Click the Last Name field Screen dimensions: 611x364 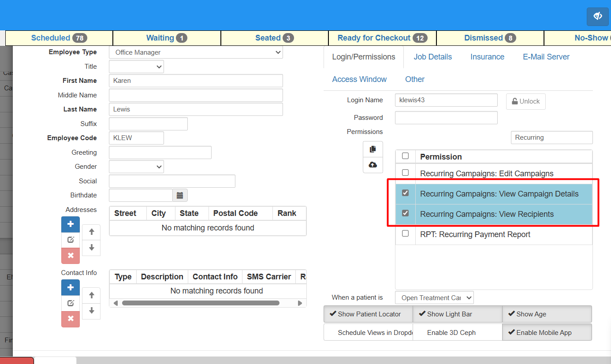[x=196, y=109]
